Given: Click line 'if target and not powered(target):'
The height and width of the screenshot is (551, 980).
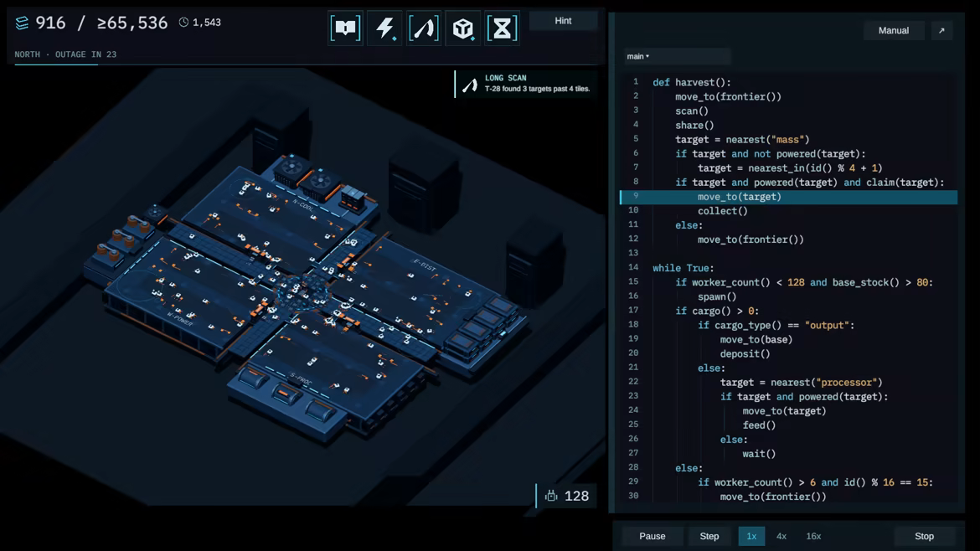Looking at the screenshot, I should [771, 154].
